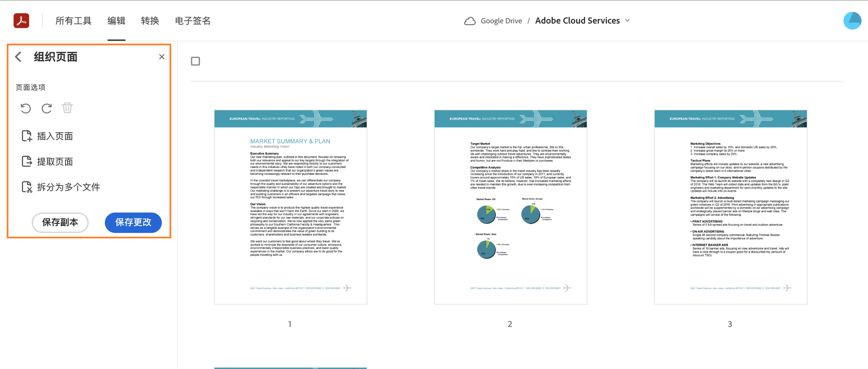Screen dimensions: 868x369
Task: Click the undo (rotate left) icon
Action: (26, 108)
